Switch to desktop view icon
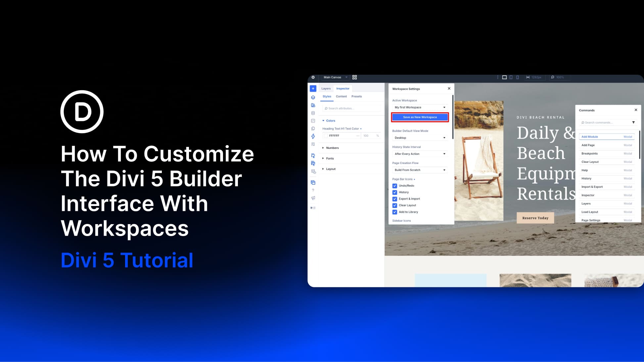Screen dimensions: 644x362 click(504, 77)
